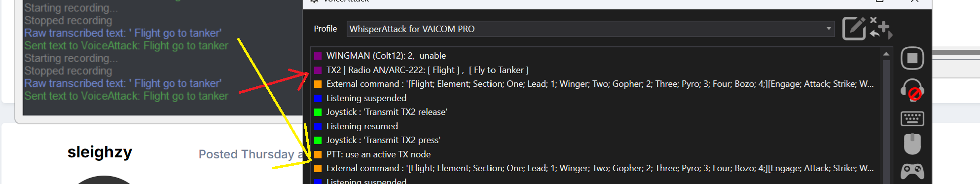Toggle keyboard shortcuts with keyboard icon
Viewport: 980px width, 184px height.
(x=912, y=118)
